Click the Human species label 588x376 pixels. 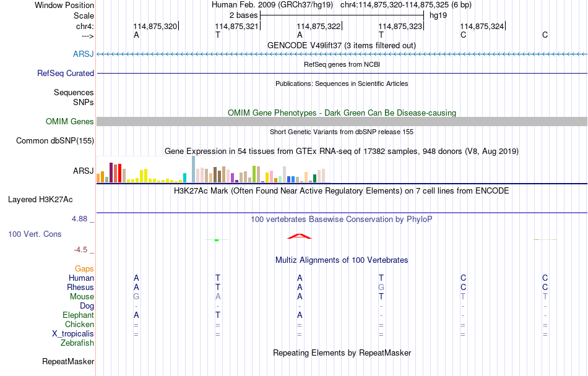(x=81, y=278)
